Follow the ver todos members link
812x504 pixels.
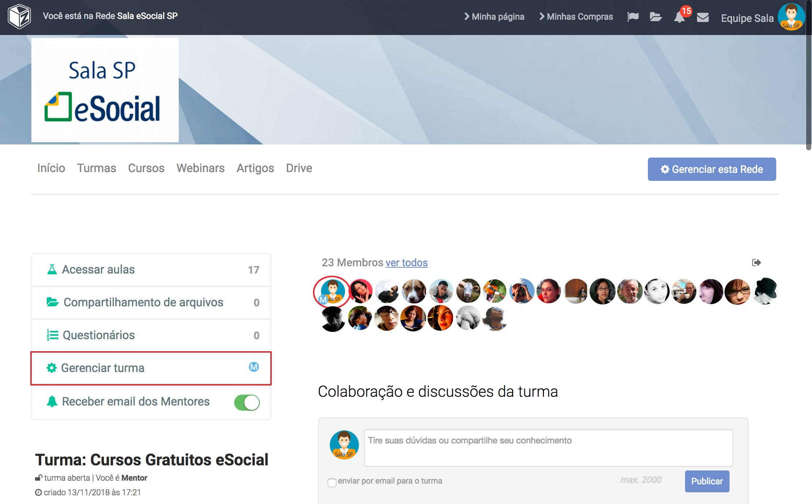tap(406, 263)
